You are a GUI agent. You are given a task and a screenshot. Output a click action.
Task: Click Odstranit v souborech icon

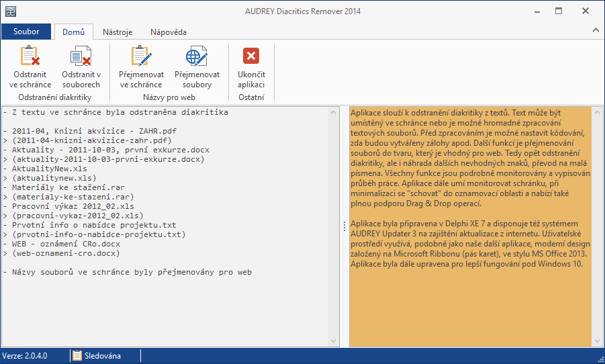81,56
